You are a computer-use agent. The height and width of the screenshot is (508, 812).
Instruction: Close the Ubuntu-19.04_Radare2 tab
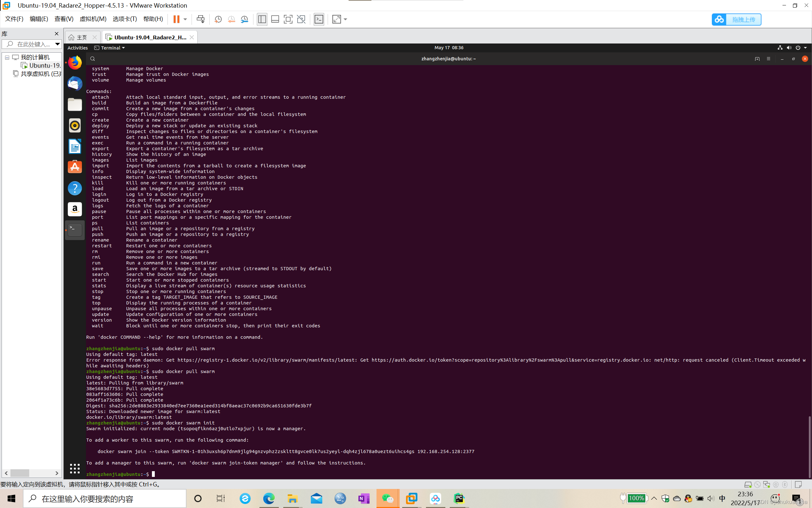coord(192,37)
